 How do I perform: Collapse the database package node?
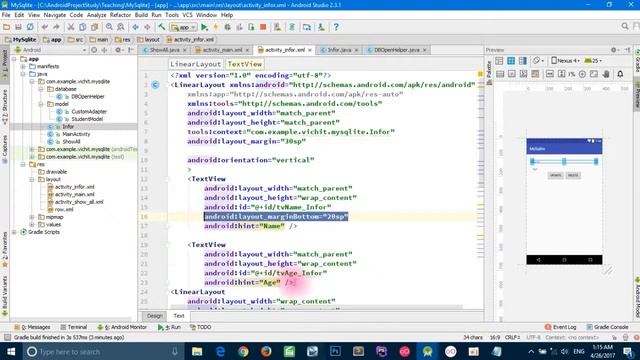[41, 89]
